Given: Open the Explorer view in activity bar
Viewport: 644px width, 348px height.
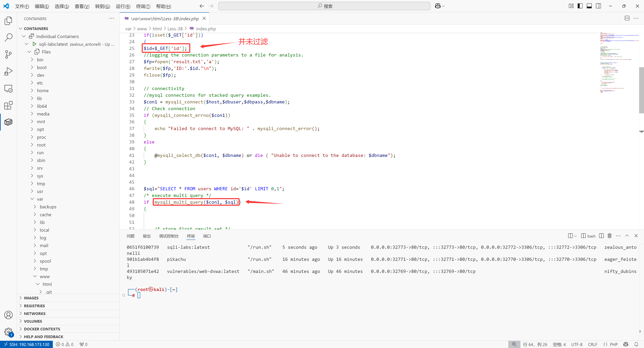Looking at the screenshot, I should (8, 21).
